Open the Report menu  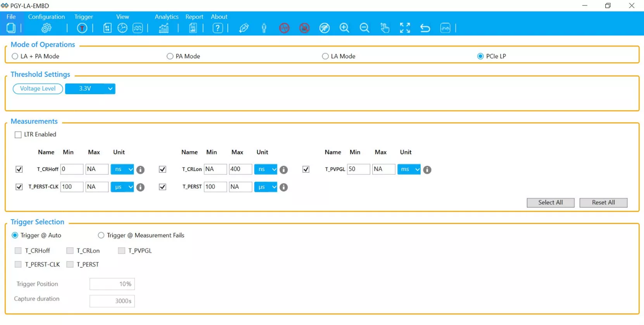pyautogui.click(x=194, y=17)
